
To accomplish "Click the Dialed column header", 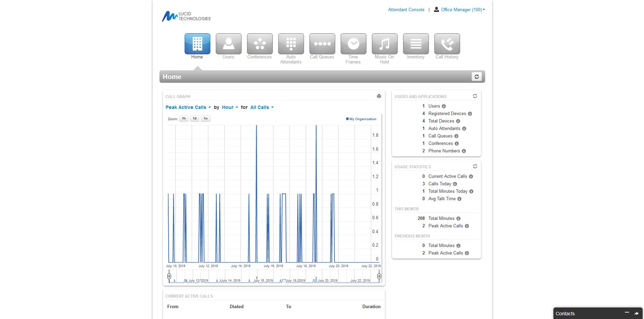I will coord(236,306).
